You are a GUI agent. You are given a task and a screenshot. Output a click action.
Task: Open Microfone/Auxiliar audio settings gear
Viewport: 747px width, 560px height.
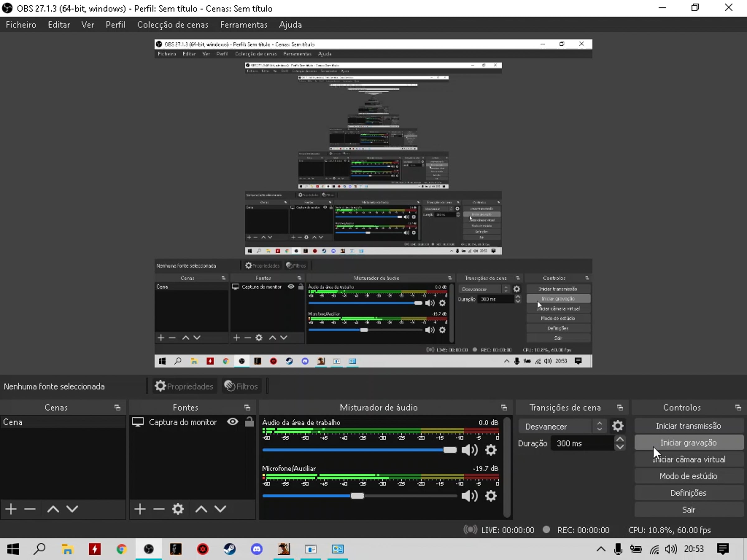pyautogui.click(x=490, y=496)
